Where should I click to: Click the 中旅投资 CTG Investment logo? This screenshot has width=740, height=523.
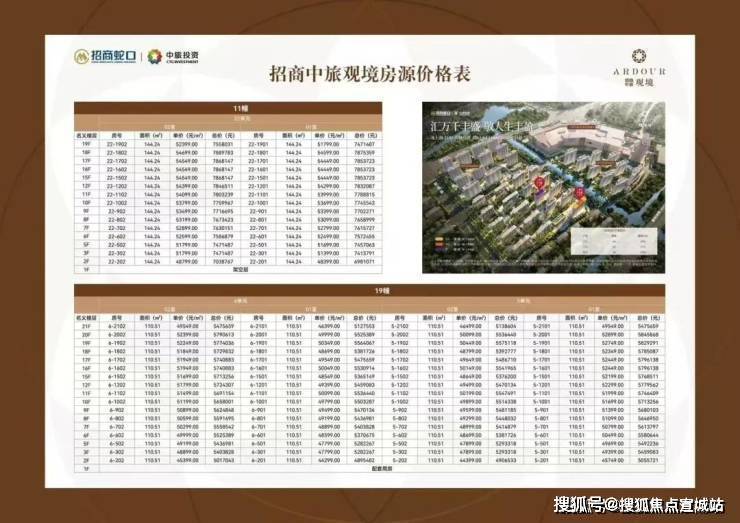click(177, 56)
